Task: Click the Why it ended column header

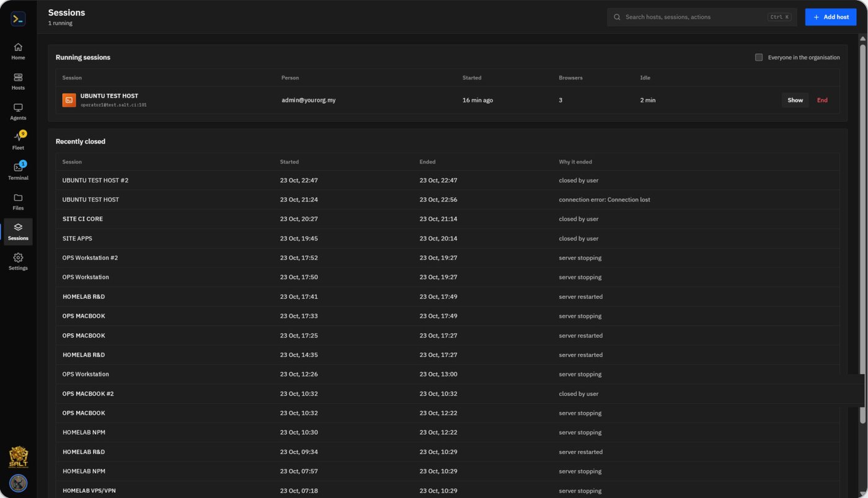Action: point(575,162)
